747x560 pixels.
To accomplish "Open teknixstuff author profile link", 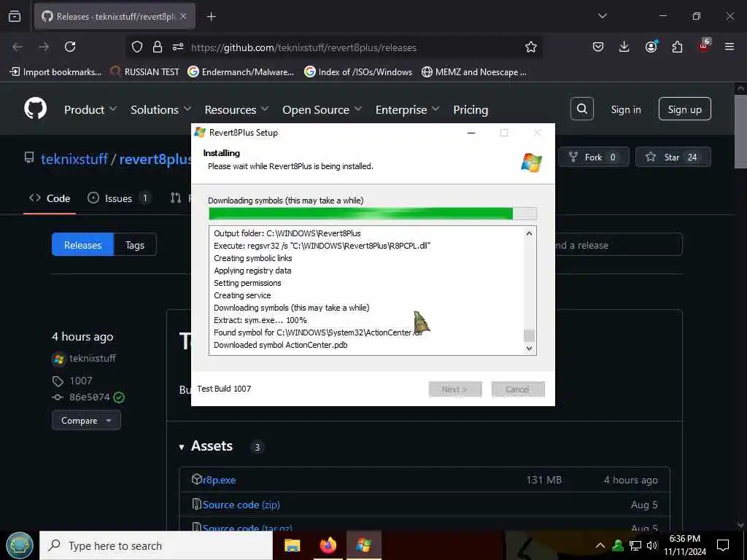I will coord(93,358).
